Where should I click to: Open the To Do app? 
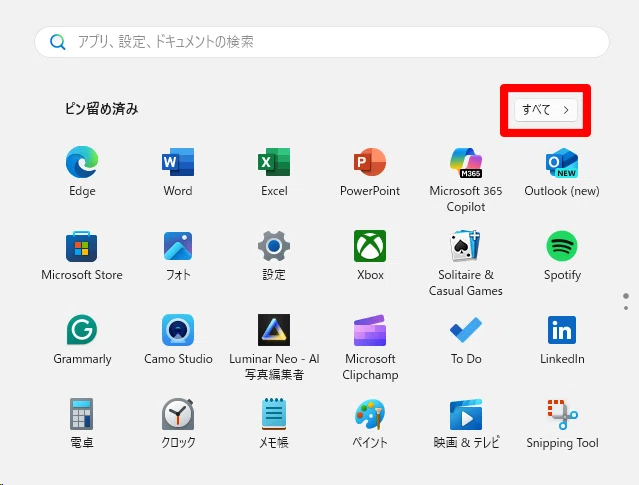(x=466, y=330)
